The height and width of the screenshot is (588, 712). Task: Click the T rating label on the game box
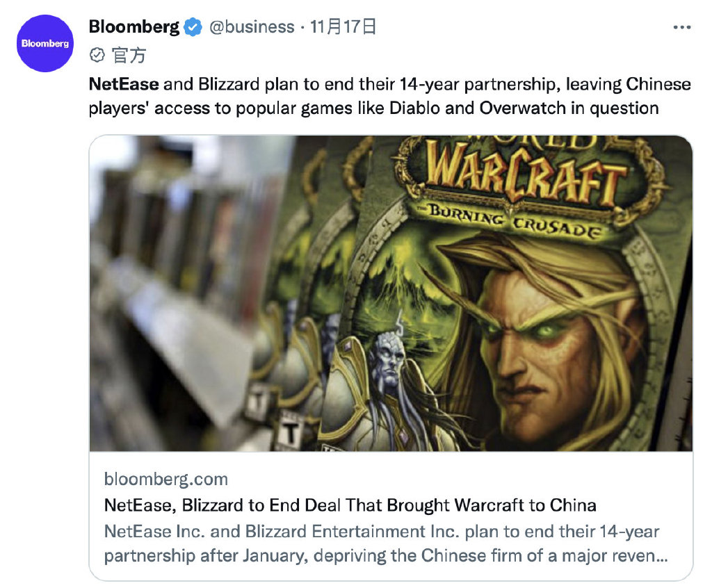point(290,431)
